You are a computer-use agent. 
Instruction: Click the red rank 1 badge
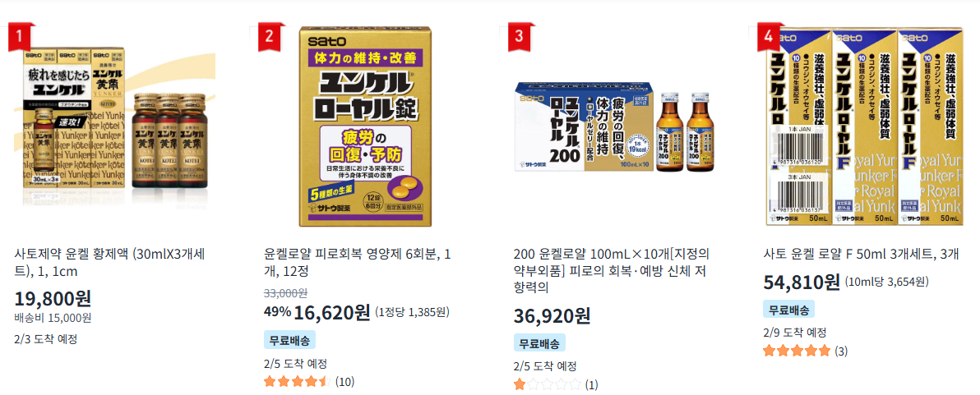(21, 38)
